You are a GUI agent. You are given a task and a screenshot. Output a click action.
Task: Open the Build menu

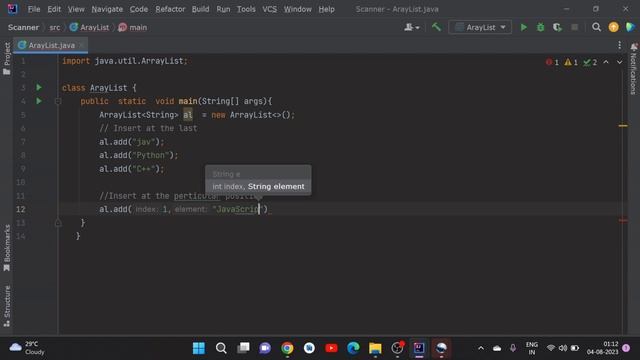(200, 9)
